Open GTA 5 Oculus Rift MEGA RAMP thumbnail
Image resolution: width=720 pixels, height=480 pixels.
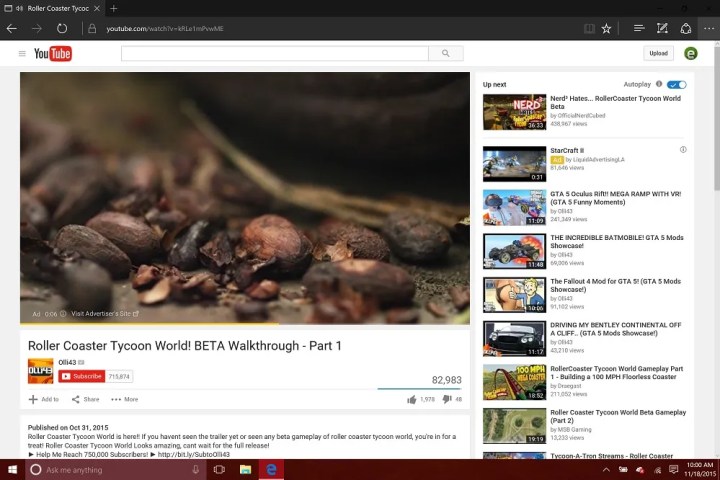[514, 207]
